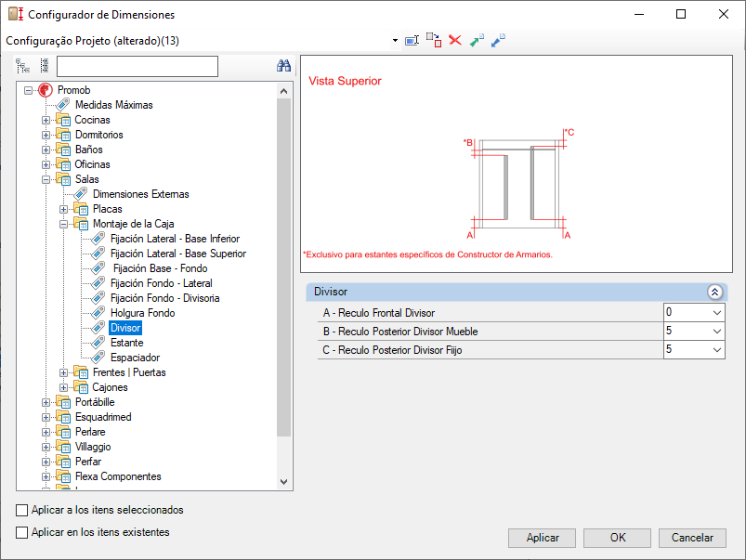Click the Configurador de Dimensiones title icon
This screenshot has height=560, width=746.
coord(16,14)
